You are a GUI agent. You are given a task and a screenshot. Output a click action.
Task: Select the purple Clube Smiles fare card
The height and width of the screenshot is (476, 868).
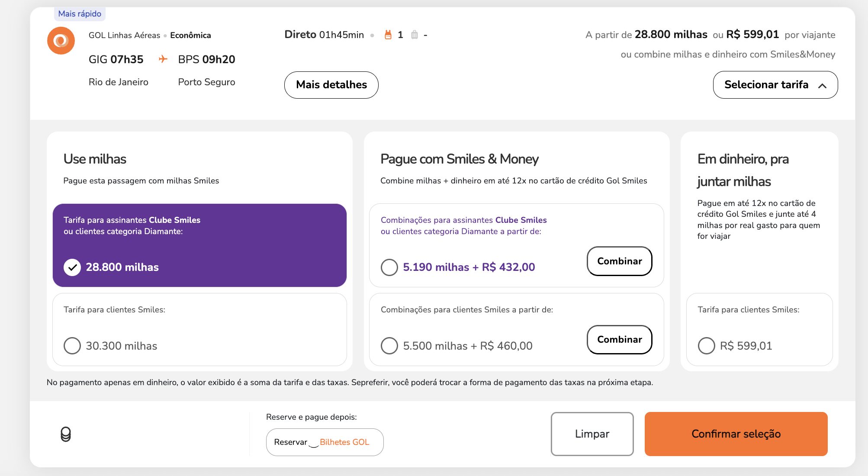tap(199, 245)
